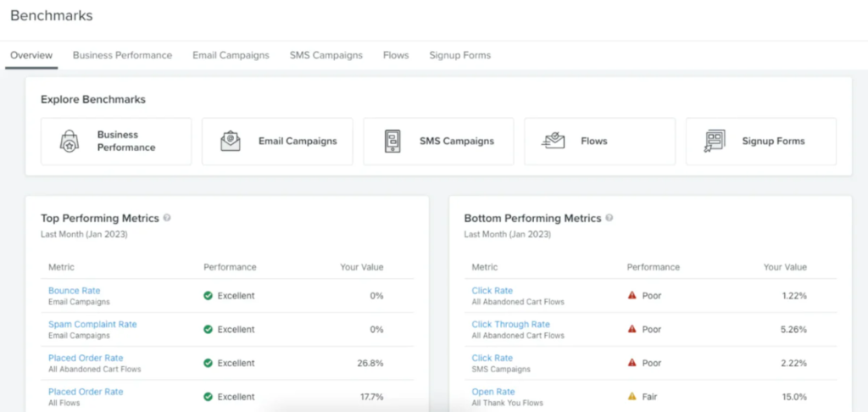Click the 1.22% value cell
The height and width of the screenshot is (412, 868).
pos(794,296)
